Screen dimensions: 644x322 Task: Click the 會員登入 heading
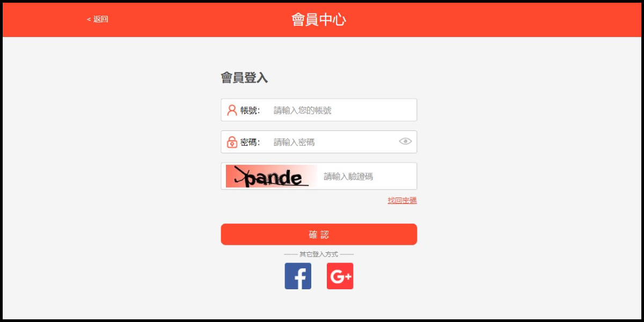(x=244, y=78)
